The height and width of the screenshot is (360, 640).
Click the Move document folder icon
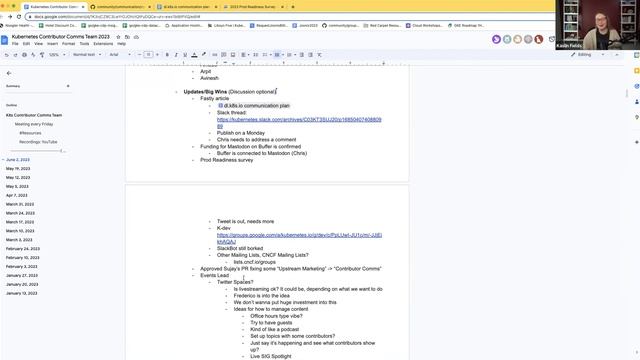coord(127,37)
